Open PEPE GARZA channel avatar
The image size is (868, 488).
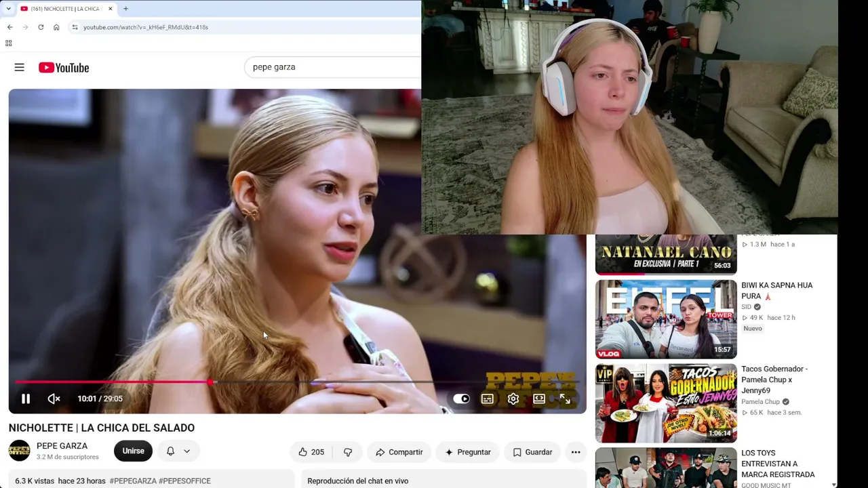pos(19,451)
